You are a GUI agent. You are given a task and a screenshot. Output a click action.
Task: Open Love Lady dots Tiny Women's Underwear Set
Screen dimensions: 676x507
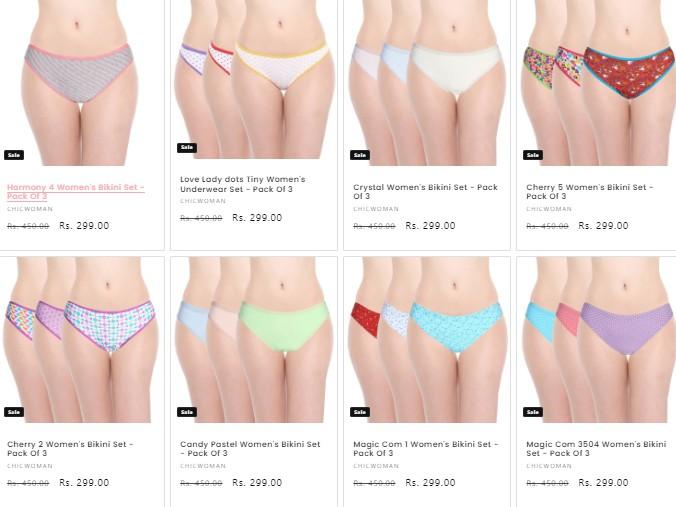pos(243,184)
